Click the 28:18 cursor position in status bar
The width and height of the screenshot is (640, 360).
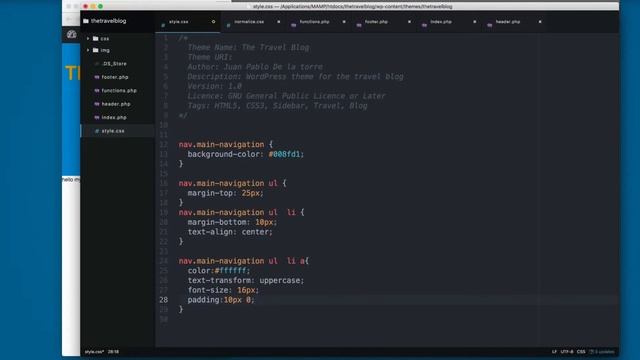coord(113,351)
